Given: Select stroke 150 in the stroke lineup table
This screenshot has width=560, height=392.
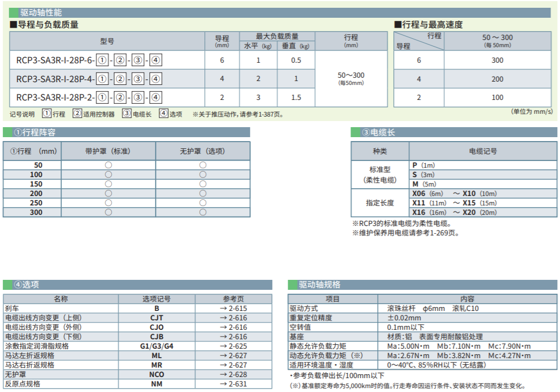Looking at the screenshot, I should pos(36,184).
